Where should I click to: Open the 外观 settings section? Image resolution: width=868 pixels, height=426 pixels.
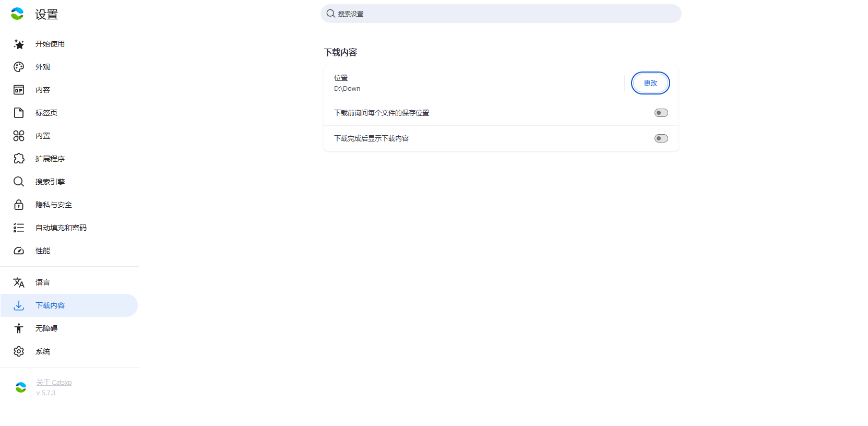tap(69, 67)
